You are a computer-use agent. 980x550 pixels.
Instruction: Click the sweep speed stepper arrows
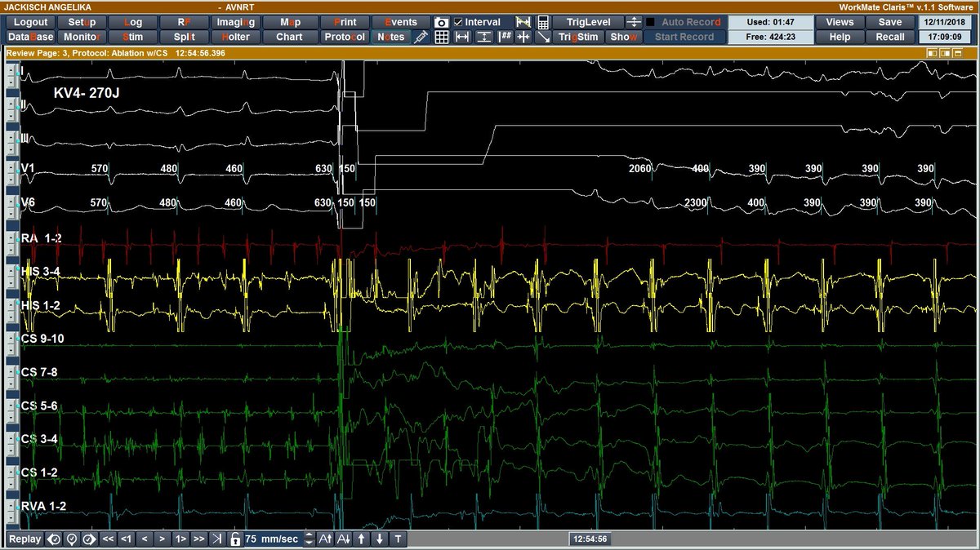(309, 539)
